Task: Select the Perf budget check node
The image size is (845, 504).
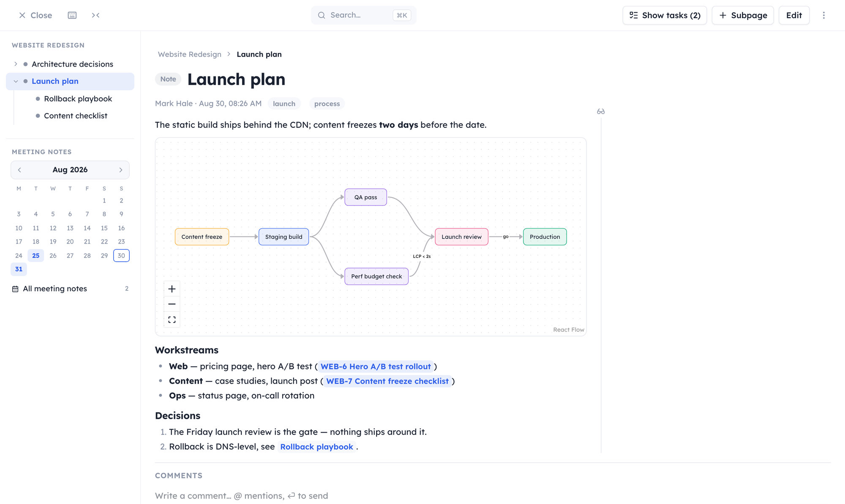Action: tap(376, 276)
